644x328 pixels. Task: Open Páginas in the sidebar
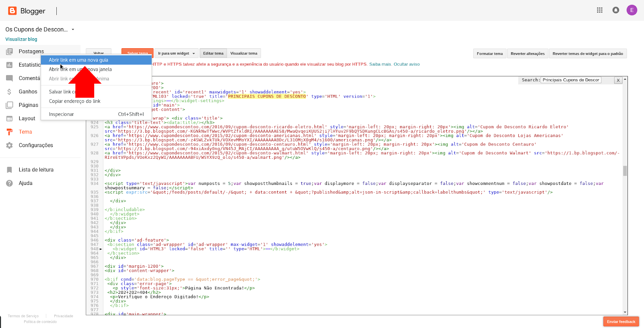(x=29, y=105)
